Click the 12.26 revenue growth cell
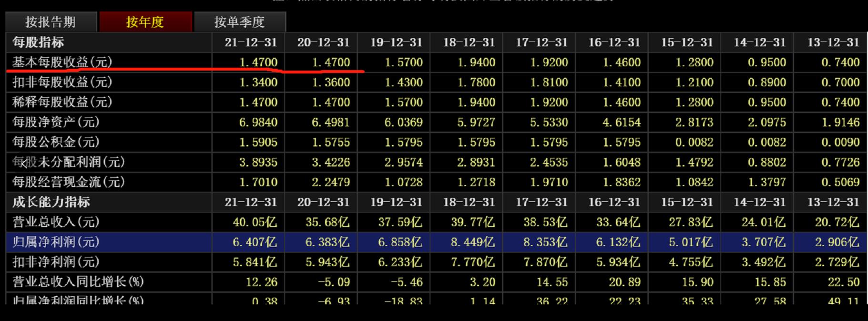The image size is (868, 321). point(261,282)
